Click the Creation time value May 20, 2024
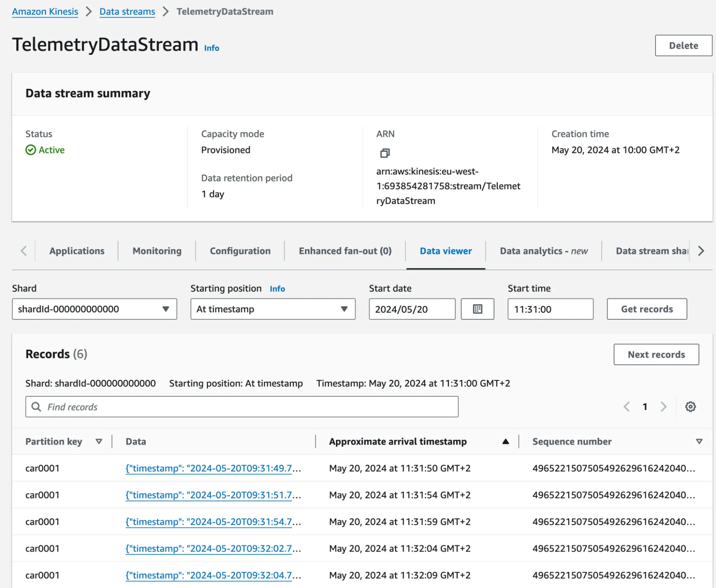 [x=615, y=150]
